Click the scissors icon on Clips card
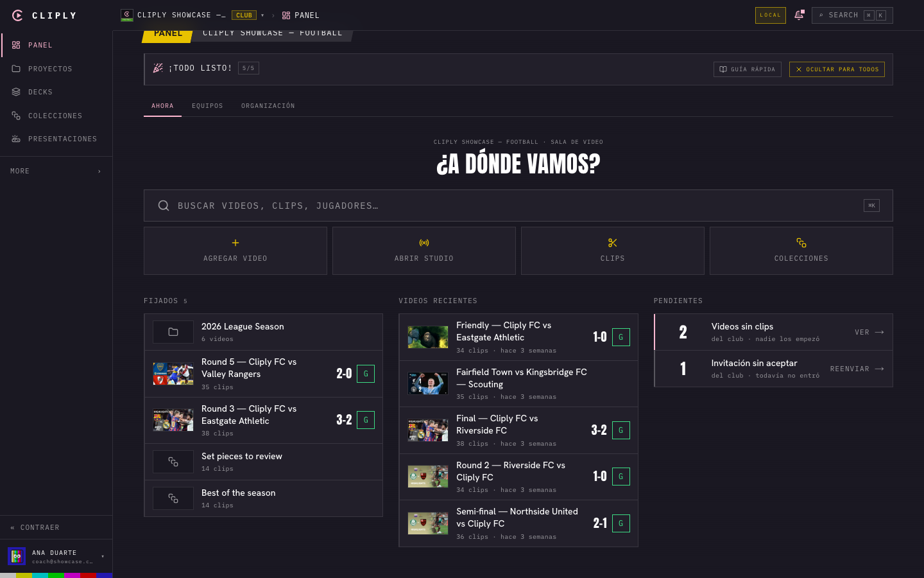This screenshot has width=924, height=578. pyautogui.click(x=613, y=243)
